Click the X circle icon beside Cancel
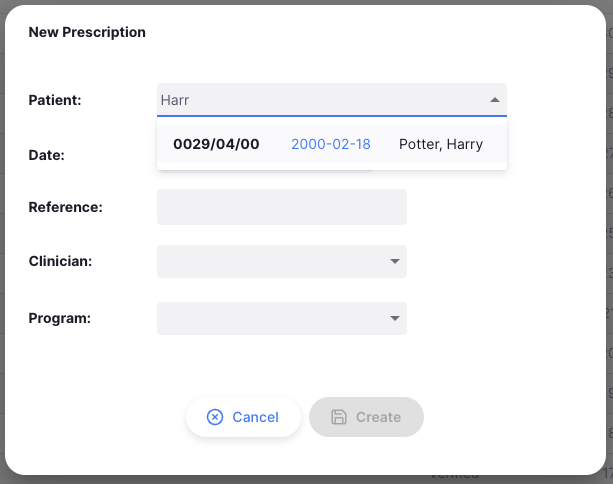Screen dimensions: 613x484 coord(215,417)
